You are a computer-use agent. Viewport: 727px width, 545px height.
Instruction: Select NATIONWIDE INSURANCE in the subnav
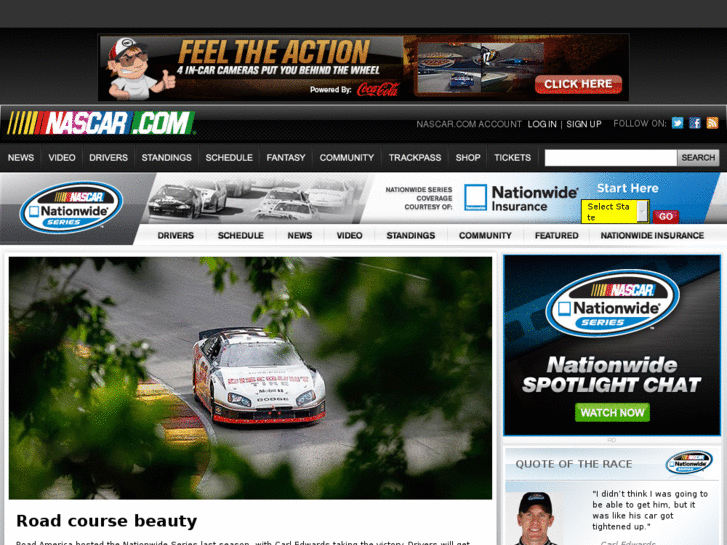(x=652, y=235)
